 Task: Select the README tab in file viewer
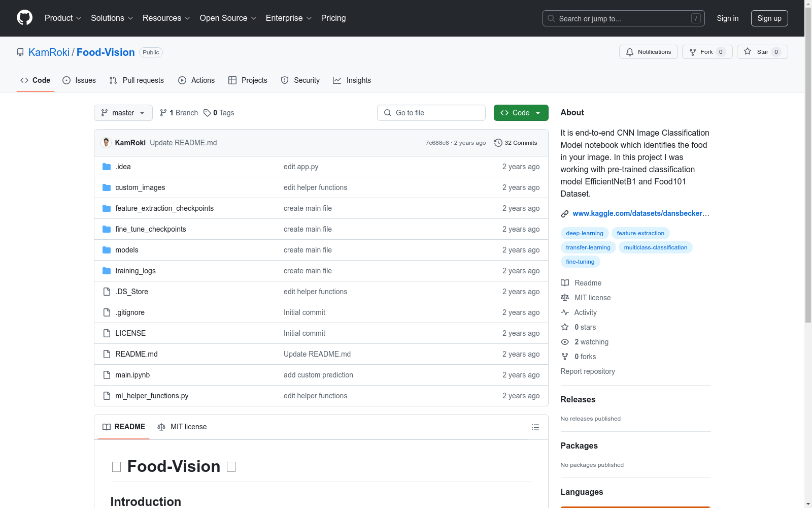(124, 427)
